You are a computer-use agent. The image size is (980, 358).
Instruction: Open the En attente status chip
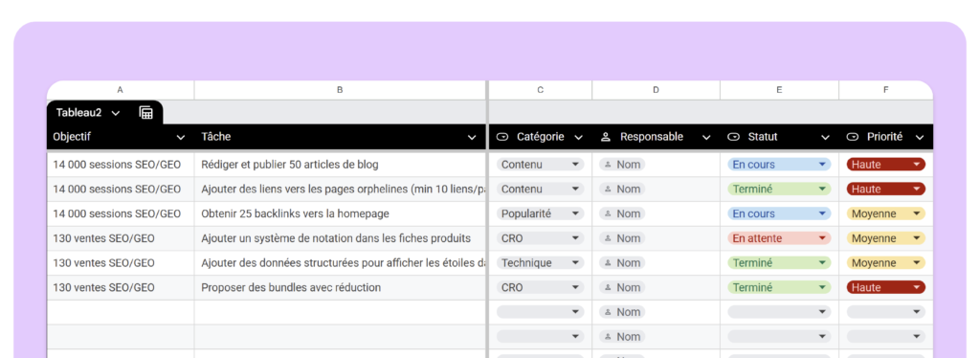tap(779, 238)
